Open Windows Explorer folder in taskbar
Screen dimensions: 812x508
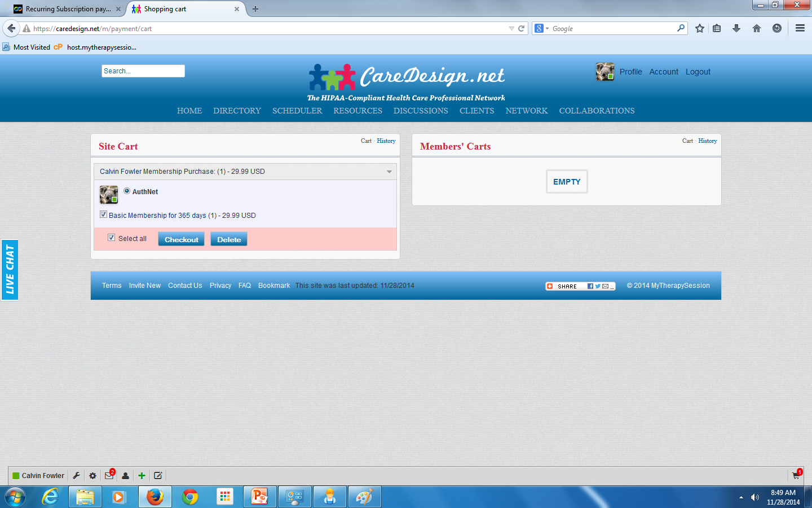85,497
